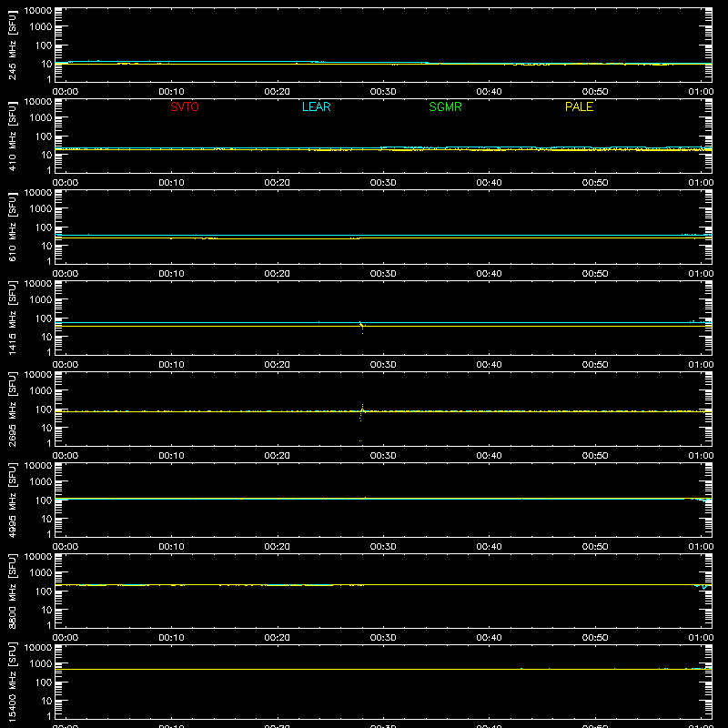This screenshot has width=728, height=728.
Task: Click the 00:00 time label under the 610 MHz plot
Action: point(66,274)
